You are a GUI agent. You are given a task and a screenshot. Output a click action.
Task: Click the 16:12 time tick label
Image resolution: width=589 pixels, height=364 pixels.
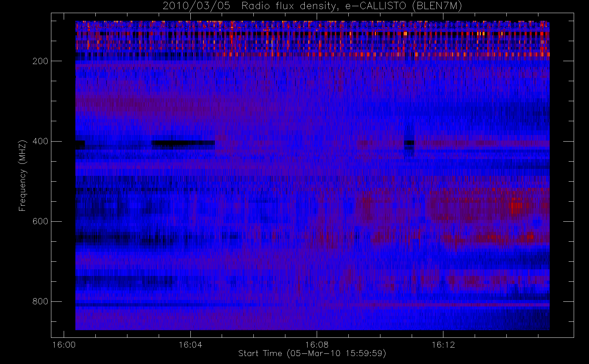(443, 345)
